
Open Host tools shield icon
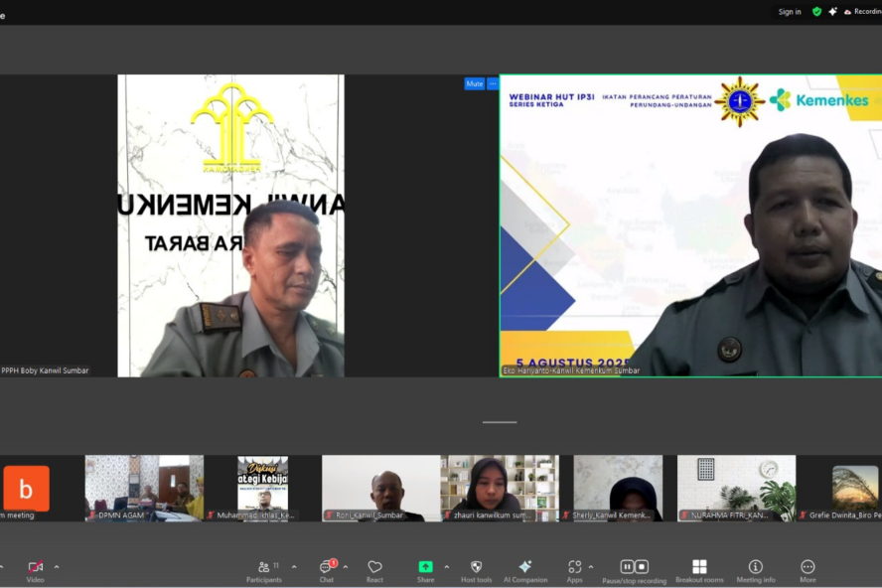[476, 570]
